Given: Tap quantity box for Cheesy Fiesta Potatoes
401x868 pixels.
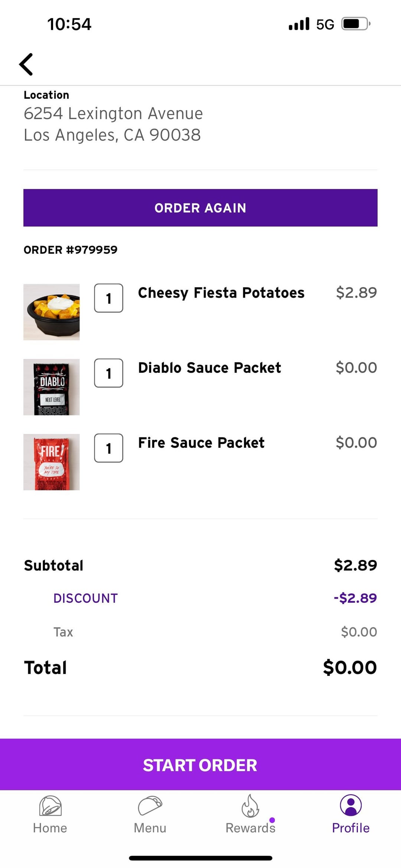Looking at the screenshot, I should [x=109, y=298].
